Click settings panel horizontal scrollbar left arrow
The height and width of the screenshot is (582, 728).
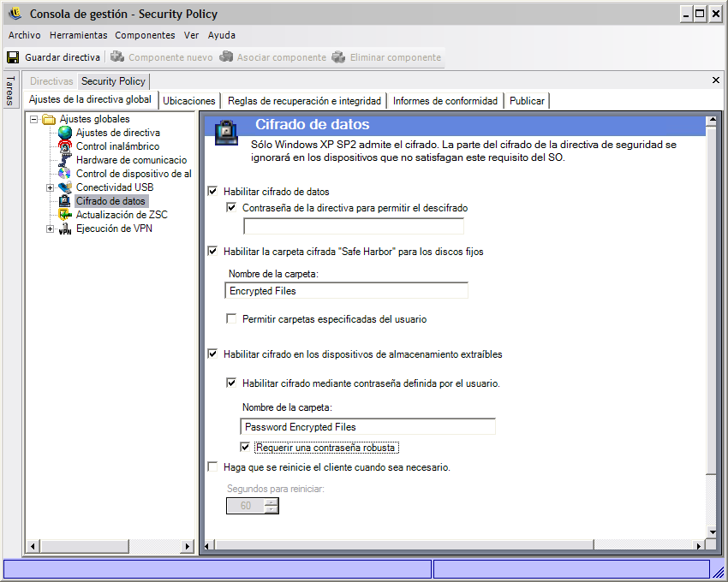tap(208, 546)
